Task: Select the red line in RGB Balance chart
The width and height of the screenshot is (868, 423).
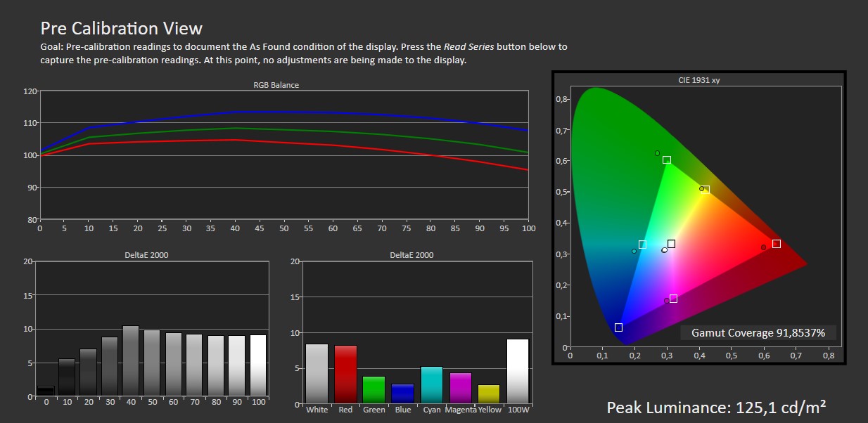Action: click(x=285, y=141)
